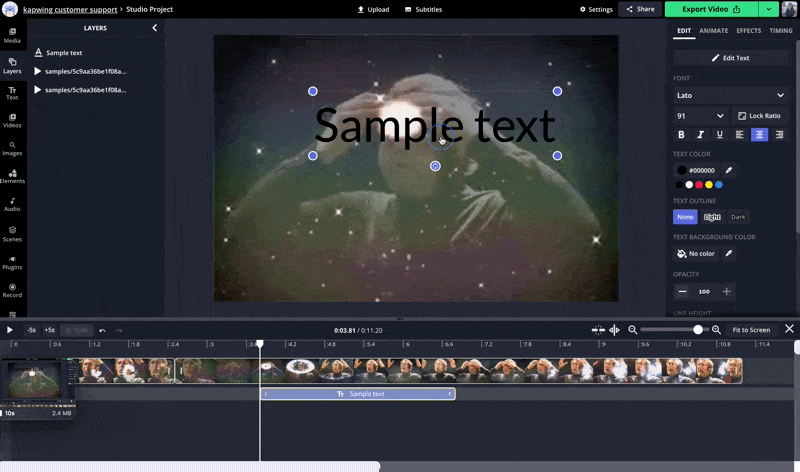The height and width of the screenshot is (472, 800).
Task: Open the Record tool in sidebar
Action: tap(12, 290)
